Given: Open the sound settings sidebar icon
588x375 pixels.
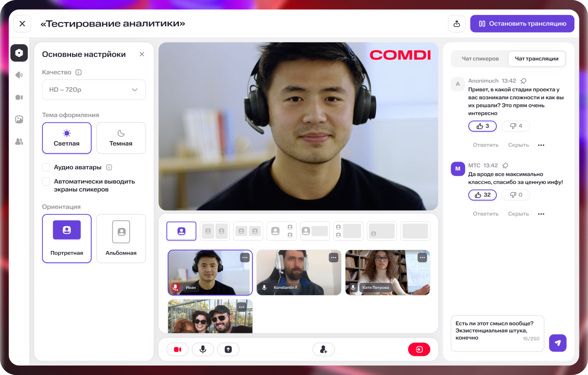Looking at the screenshot, I should (x=19, y=75).
